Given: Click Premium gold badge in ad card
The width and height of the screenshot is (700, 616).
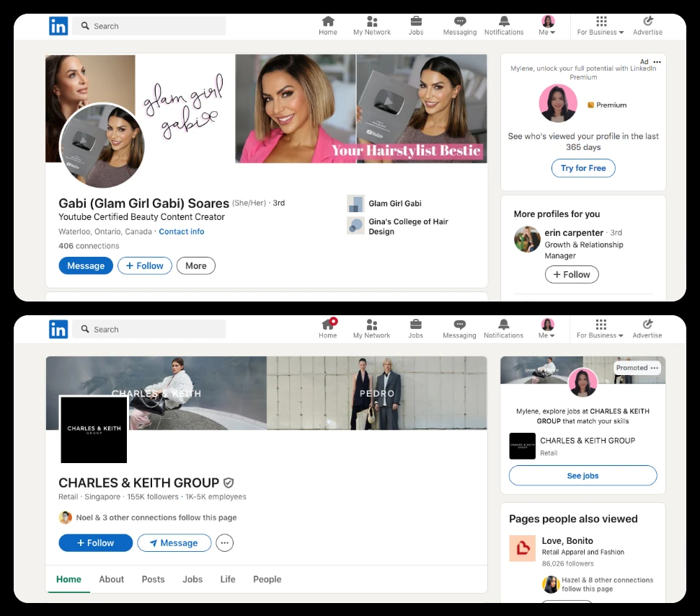Looking at the screenshot, I should coord(590,105).
